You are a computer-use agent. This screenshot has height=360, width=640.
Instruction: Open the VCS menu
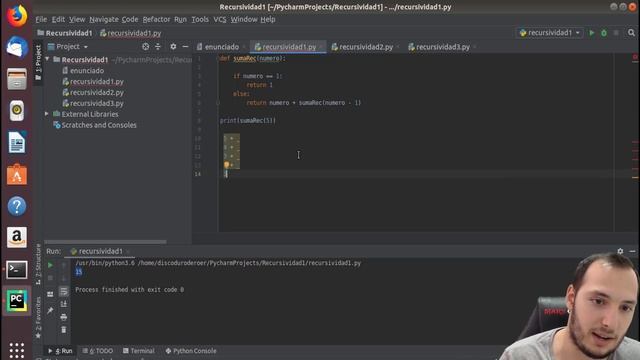click(x=220, y=19)
